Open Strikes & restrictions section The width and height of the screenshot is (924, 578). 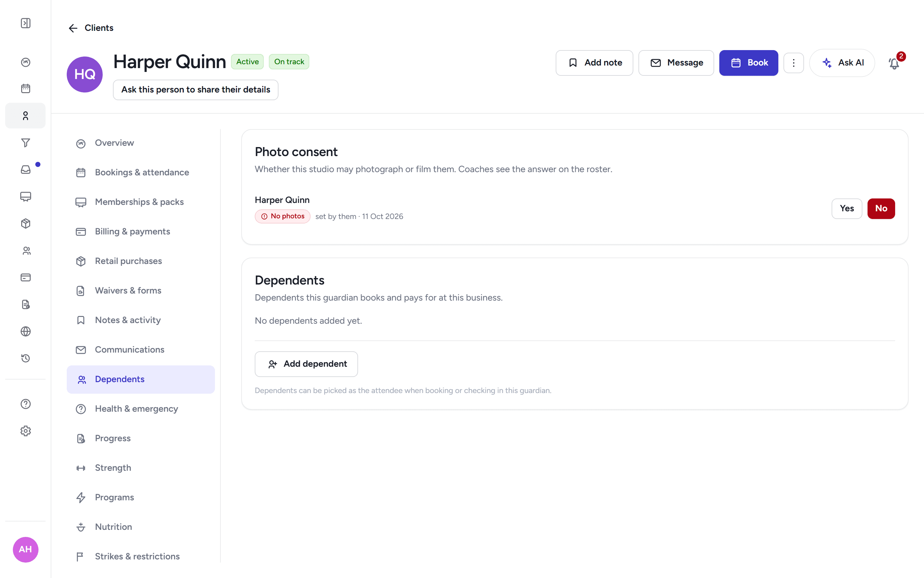pos(141,556)
